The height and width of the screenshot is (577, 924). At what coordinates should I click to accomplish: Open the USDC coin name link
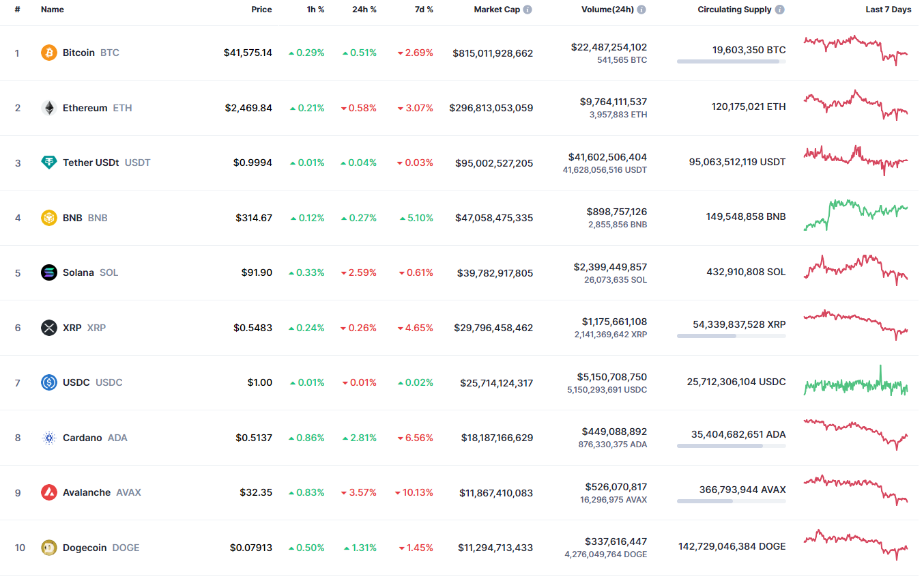(x=76, y=382)
